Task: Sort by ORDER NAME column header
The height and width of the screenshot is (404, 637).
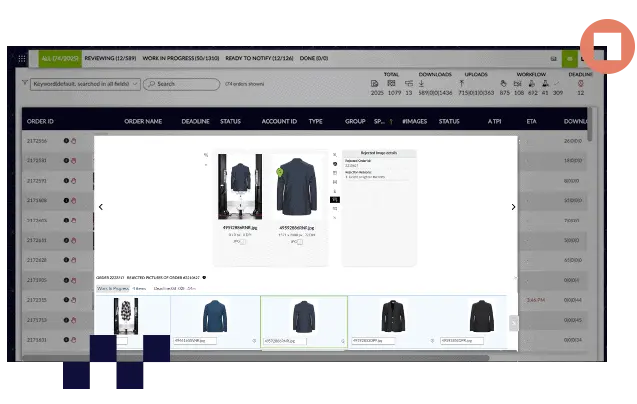Action: coord(143,121)
